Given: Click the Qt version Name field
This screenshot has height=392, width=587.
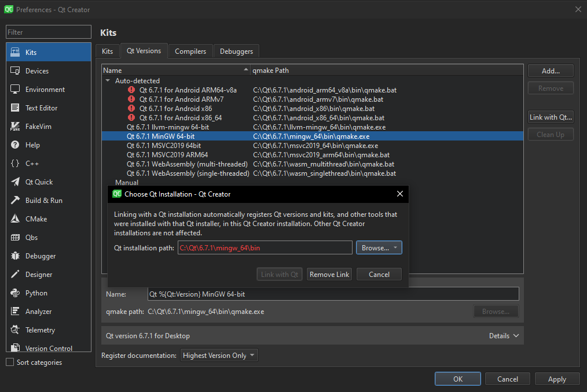Looking at the screenshot, I should tap(333, 294).
